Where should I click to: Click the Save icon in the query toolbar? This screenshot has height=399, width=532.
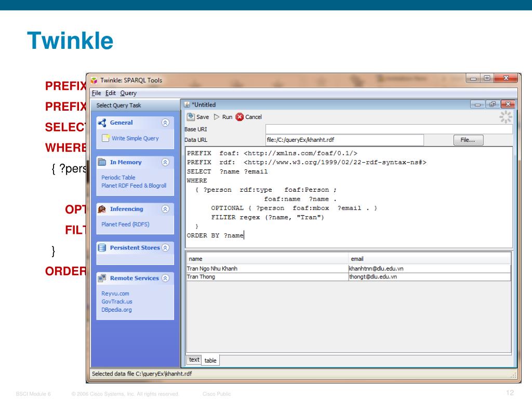point(191,117)
